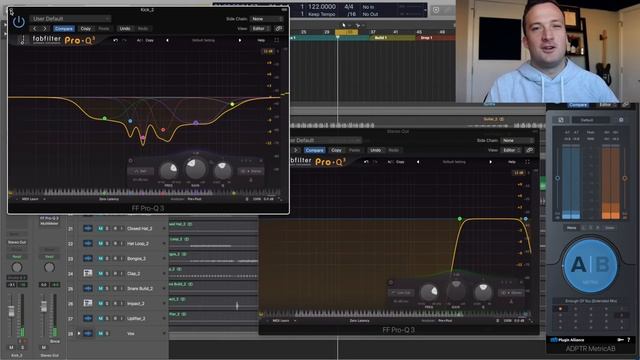The image size is (640, 360).
Task: Click the Bongos_2 track audio icon
Action: 88,258
